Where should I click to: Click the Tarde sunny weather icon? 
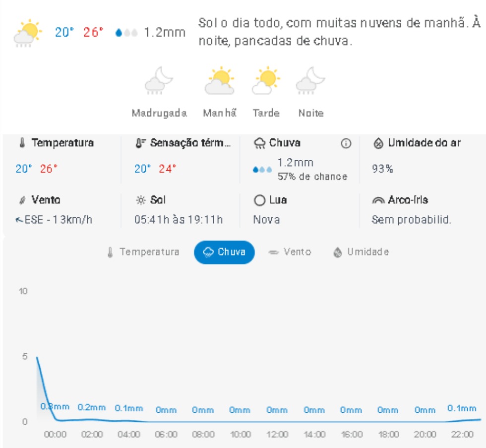point(266,81)
